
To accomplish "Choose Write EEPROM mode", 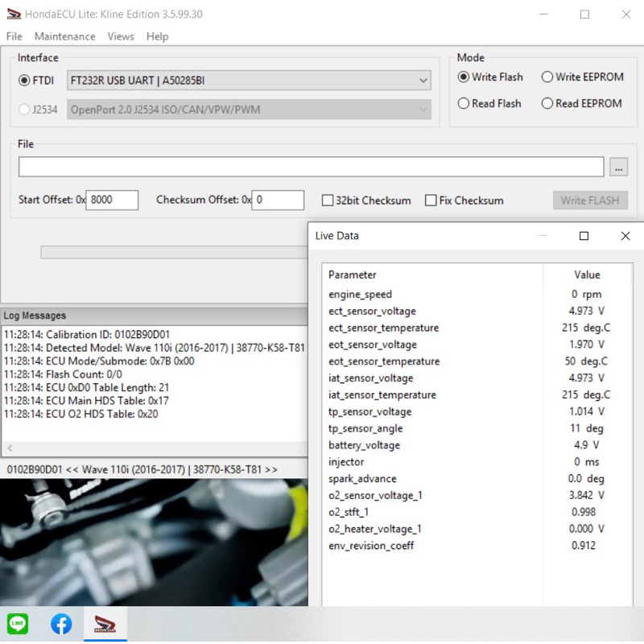I will pos(547,76).
